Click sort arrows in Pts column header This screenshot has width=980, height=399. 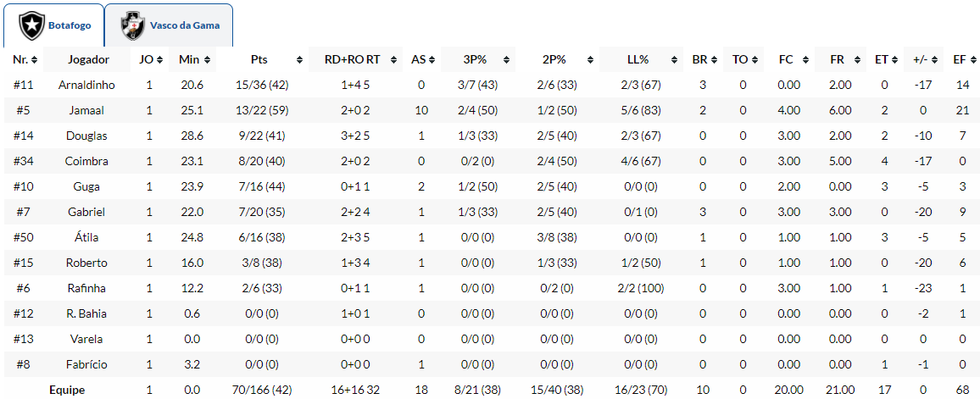[299, 59]
